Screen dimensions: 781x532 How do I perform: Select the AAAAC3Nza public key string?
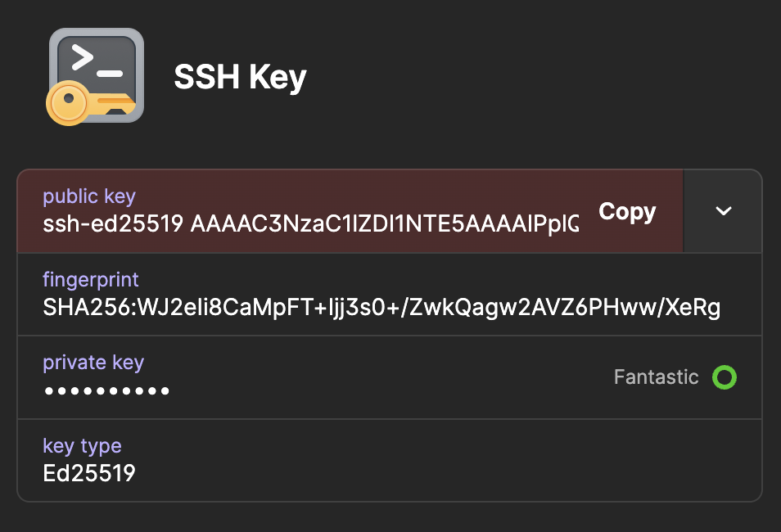coord(385,224)
